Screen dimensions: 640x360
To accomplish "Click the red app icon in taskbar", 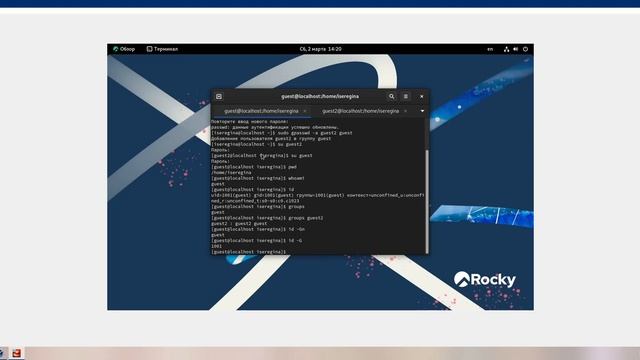I will [17, 353].
